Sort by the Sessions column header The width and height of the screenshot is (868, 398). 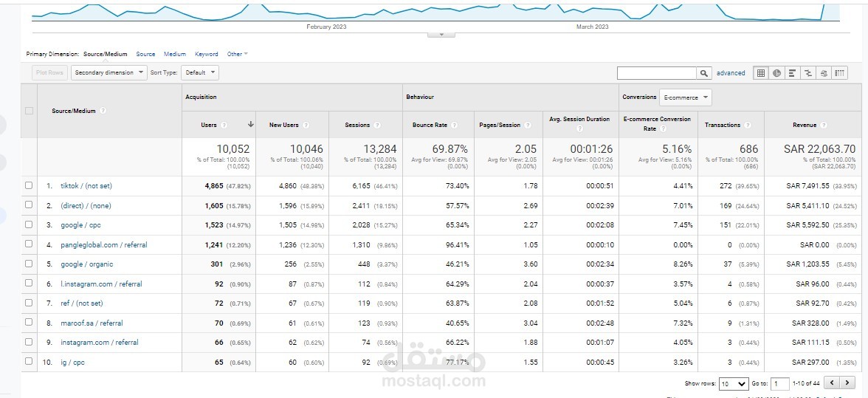coord(357,125)
